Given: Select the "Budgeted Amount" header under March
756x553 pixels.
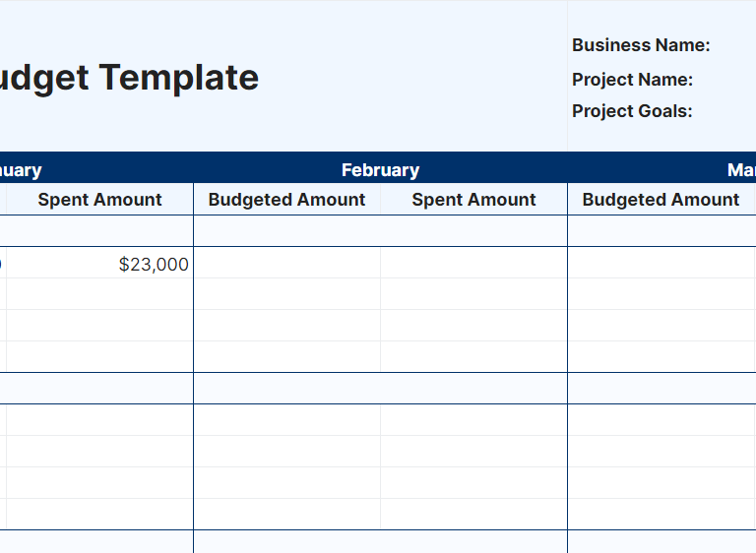Looking at the screenshot, I should tap(661, 200).
